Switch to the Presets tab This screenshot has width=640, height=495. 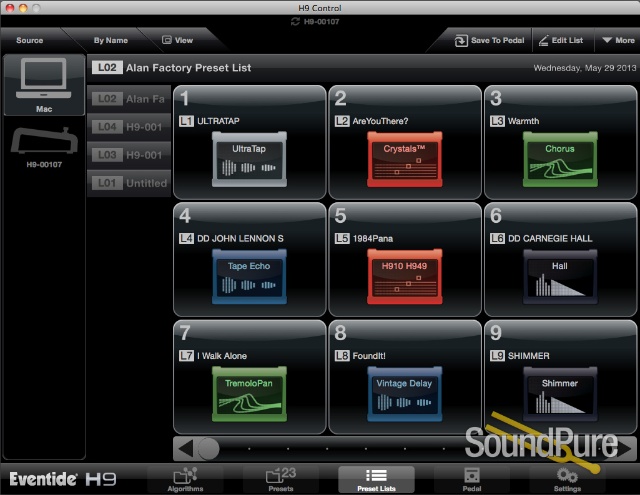point(281,479)
